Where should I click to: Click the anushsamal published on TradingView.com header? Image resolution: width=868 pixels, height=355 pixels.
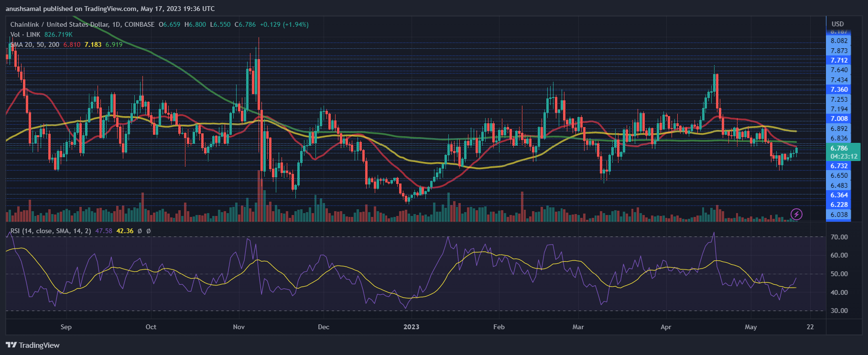(110, 9)
